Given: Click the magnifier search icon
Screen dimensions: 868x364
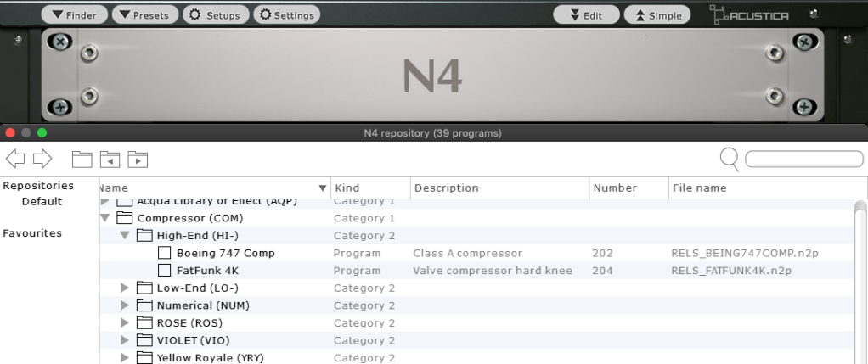Looking at the screenshot, I should (730, 160).
